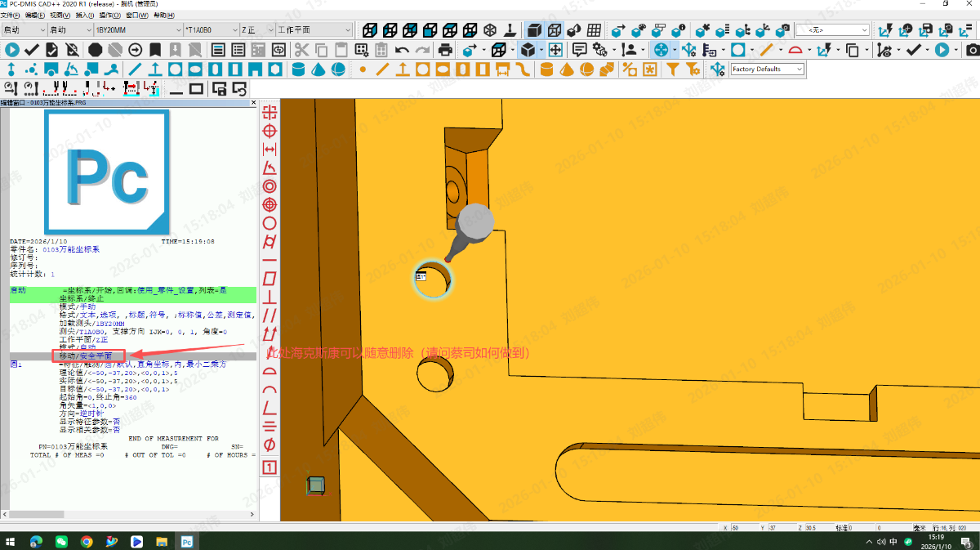Select the concentricity dimension icon
The image size is (980, 550).
[269, 186]
